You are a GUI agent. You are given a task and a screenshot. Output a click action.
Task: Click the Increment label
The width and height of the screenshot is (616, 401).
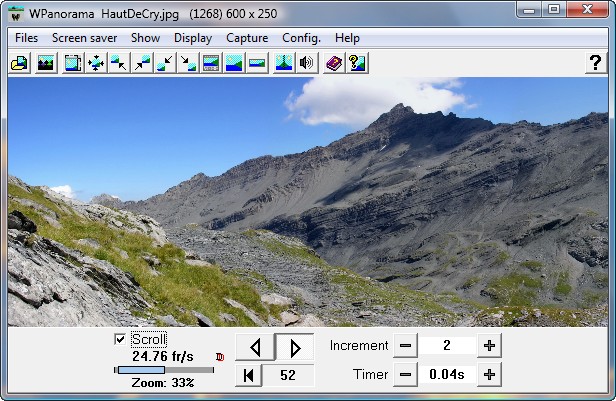click(359, 346)
